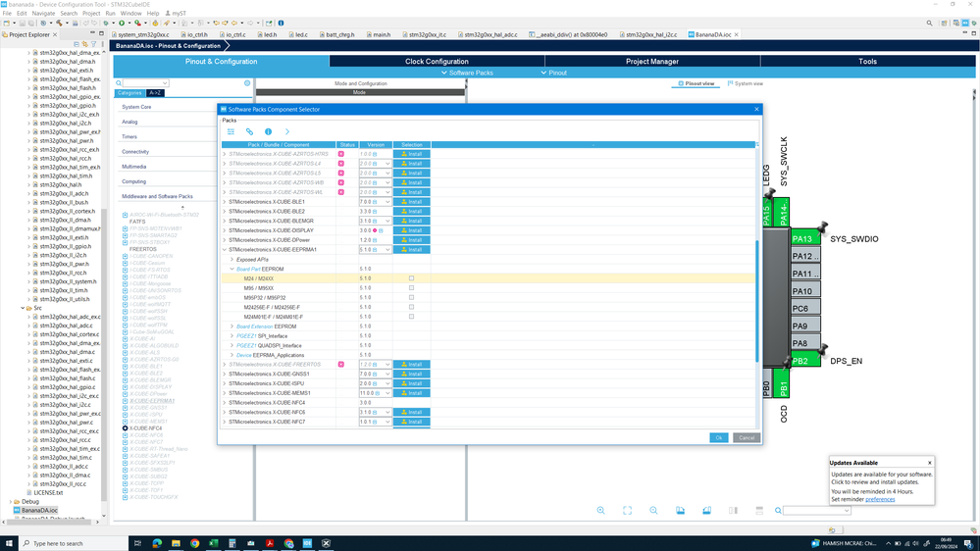Expand the Board Extension EEPROM node

[232, 326]
